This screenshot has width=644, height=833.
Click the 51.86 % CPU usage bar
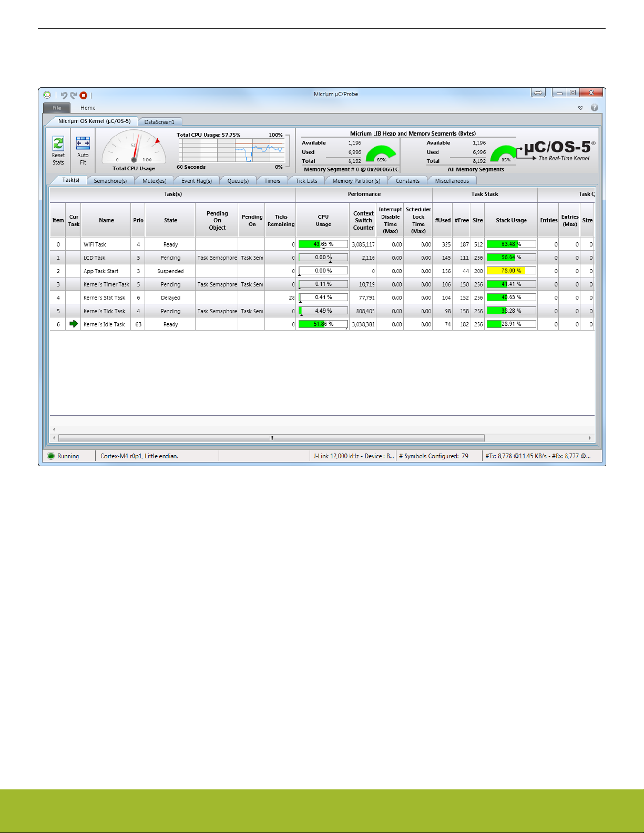pos(323,324)
